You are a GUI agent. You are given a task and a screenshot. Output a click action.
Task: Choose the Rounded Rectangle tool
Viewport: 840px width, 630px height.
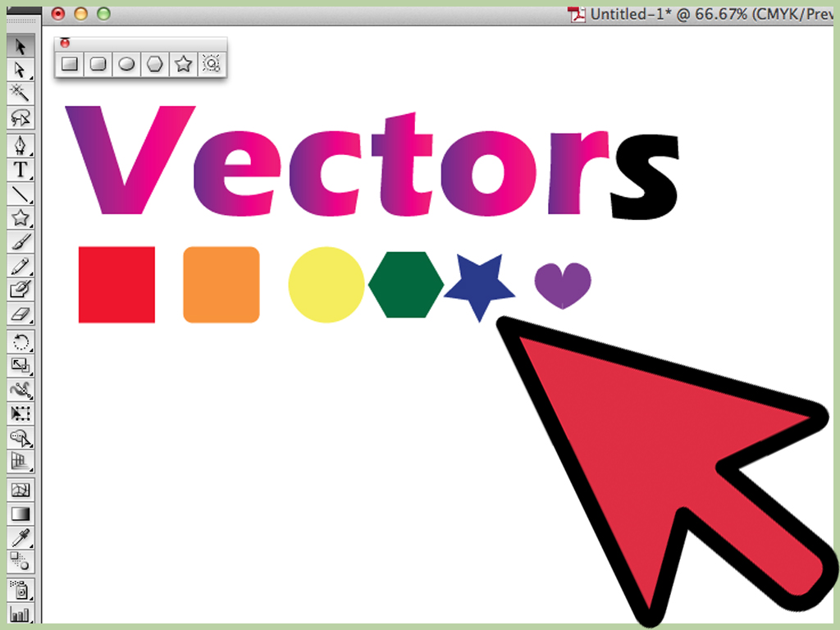(x=98, y=63)
